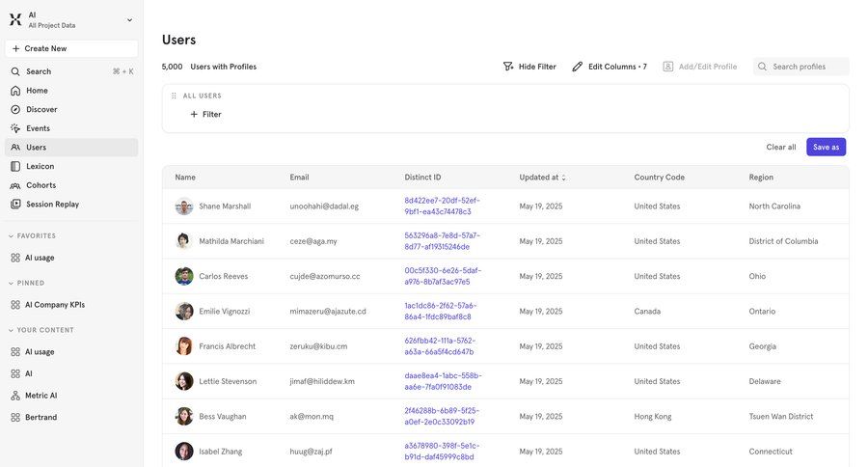Click Isabel Zhang's avatar
The width and height of the screenshot is (868, 467).
pos(184,452)
